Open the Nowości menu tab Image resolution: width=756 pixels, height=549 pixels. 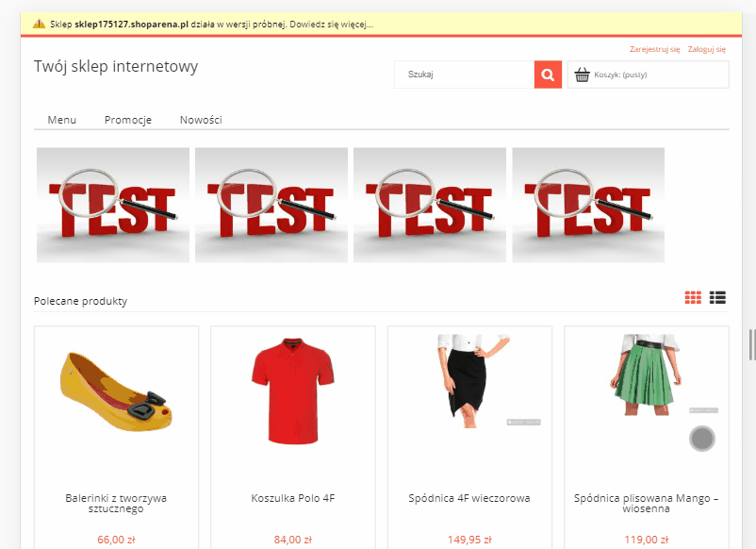click(201, 120)
